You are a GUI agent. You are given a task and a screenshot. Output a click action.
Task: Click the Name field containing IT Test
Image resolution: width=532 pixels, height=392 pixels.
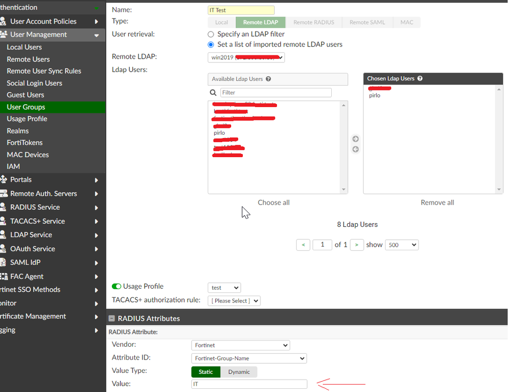(x=241, y=10)
